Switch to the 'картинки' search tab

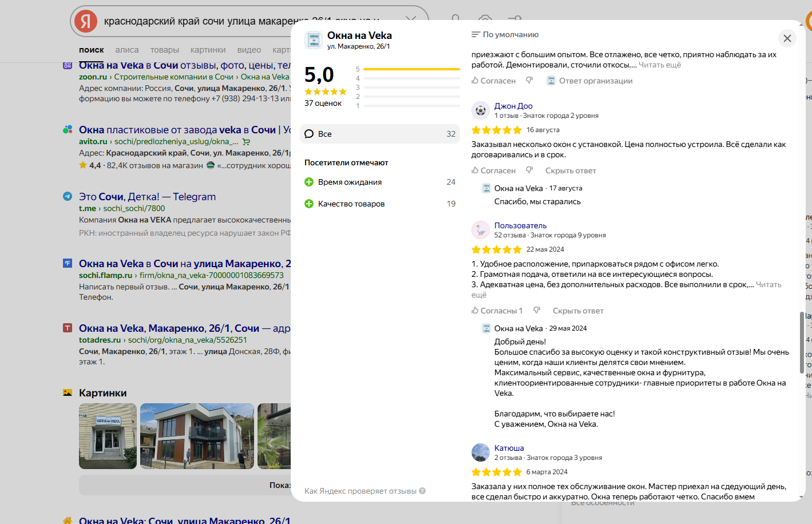pos(208,50)
